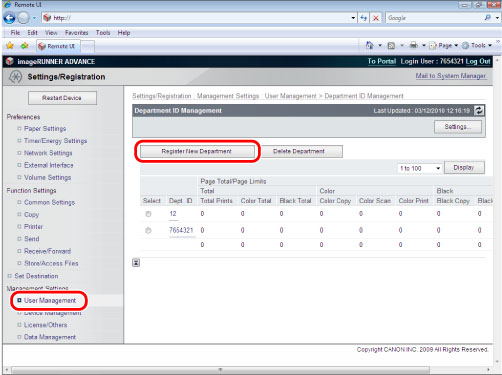This screenshot has height=375, width=502.
Task: Click in the http:// address bar field
Action: (200, 18)
